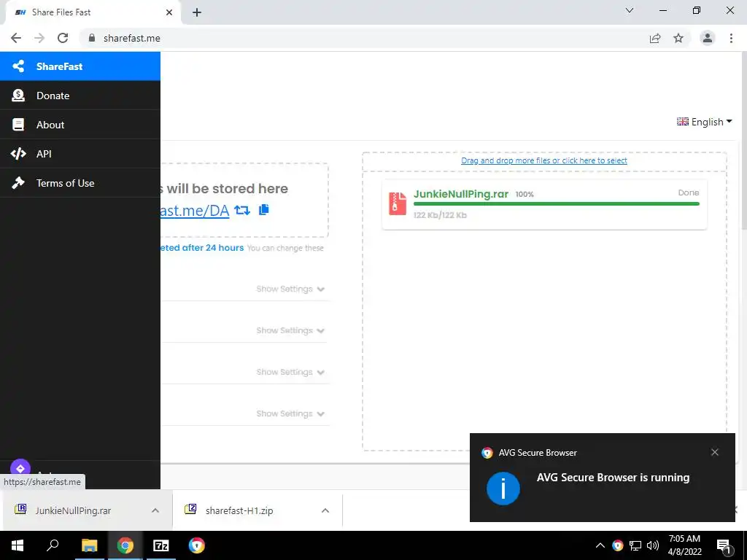Image resolution: width=747 pixels, height=560 pixels.
Task: Click the API code brackets icon
Action: tap(18, 153)
